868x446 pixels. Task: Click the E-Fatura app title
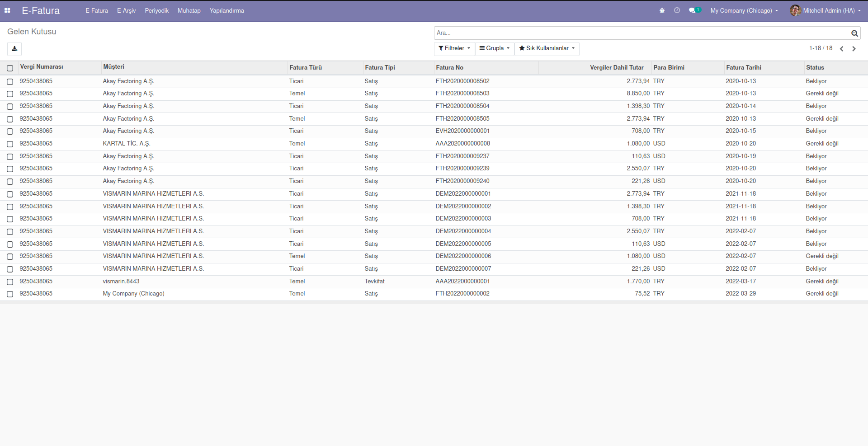click(41, 10)
